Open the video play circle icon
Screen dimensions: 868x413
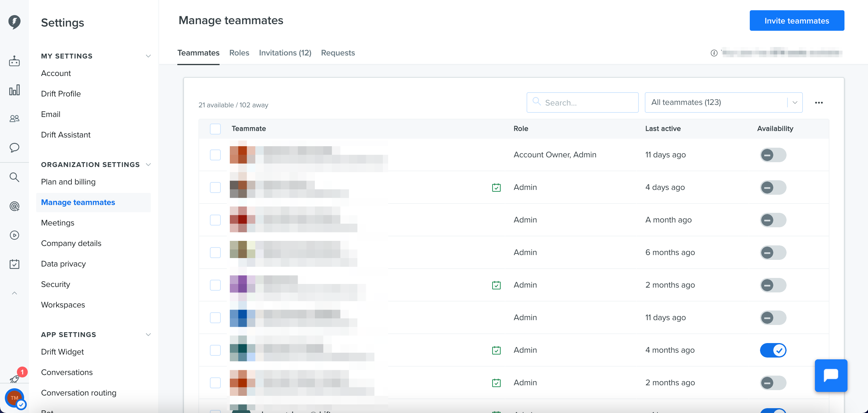[14, 235]
